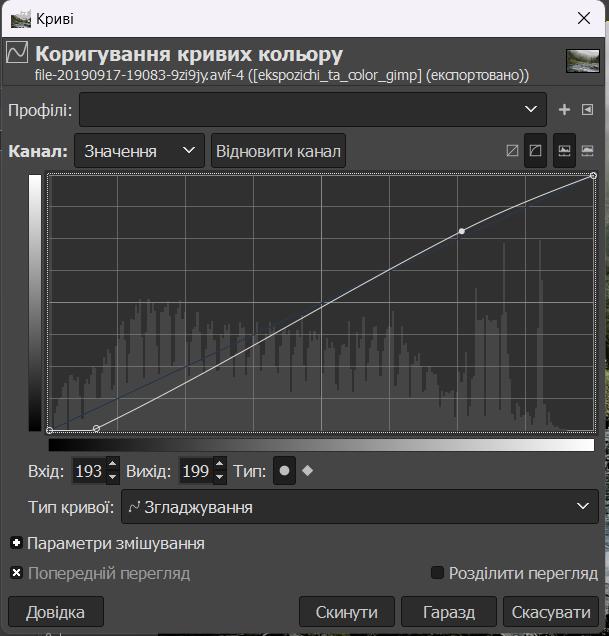Select logarithmic histogram display icon
Image resolution: width=609 pixels, height=636 pixels.
587,151
